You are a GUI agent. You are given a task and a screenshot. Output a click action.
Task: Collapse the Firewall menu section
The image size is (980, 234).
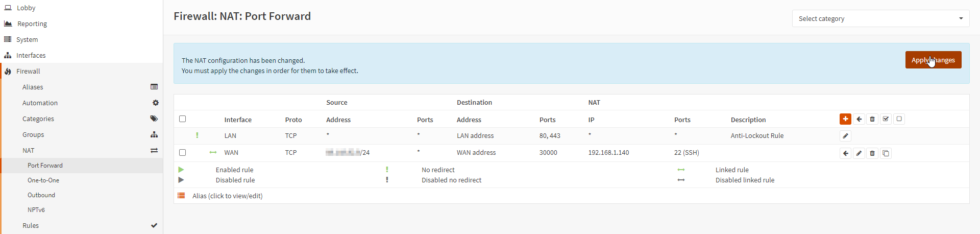click(28, 71)
